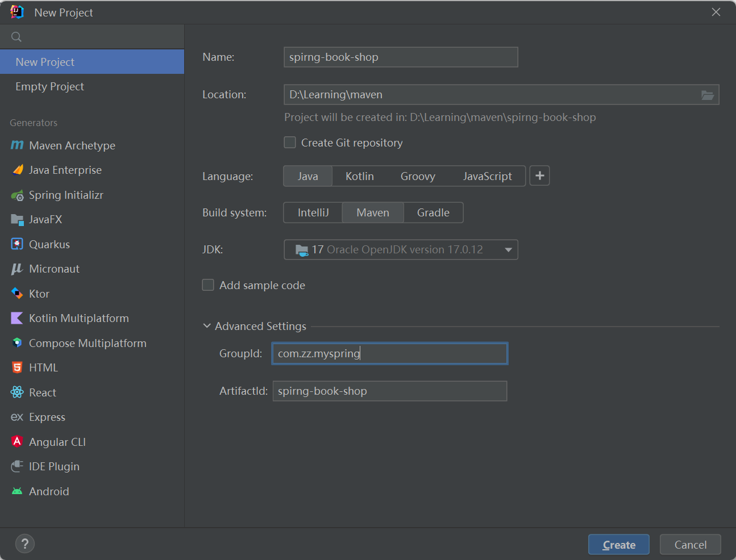Screen dimensions: 736x560
Task: Click the Java Enterprise generator icon
Action: tap(17, 170)
